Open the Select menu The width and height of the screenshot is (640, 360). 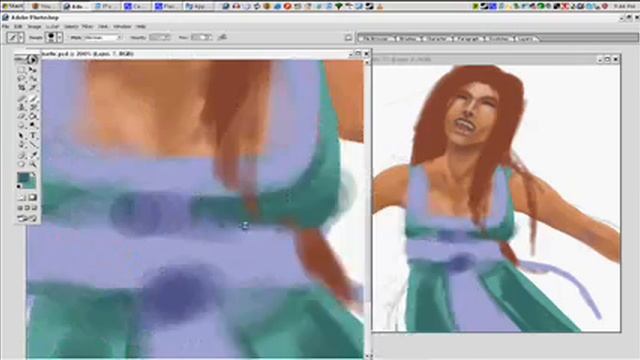click(71, 27)
